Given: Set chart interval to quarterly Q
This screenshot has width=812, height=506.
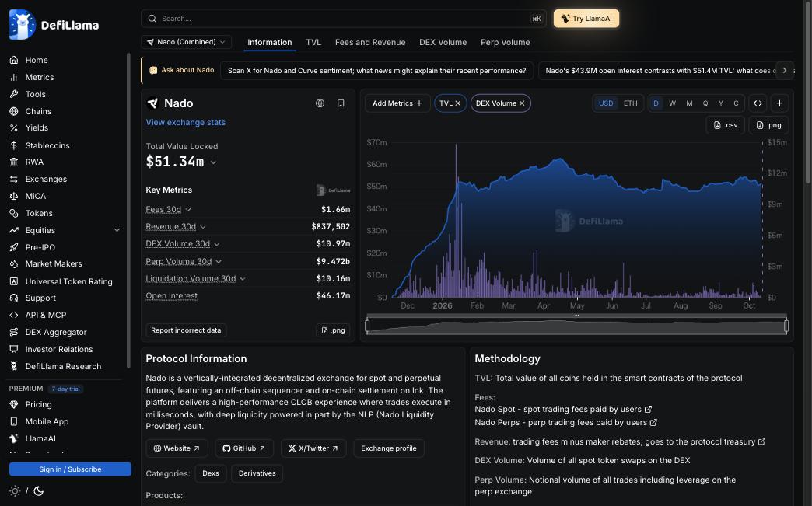Looking at the screenshot, I should tap(705, 103).
